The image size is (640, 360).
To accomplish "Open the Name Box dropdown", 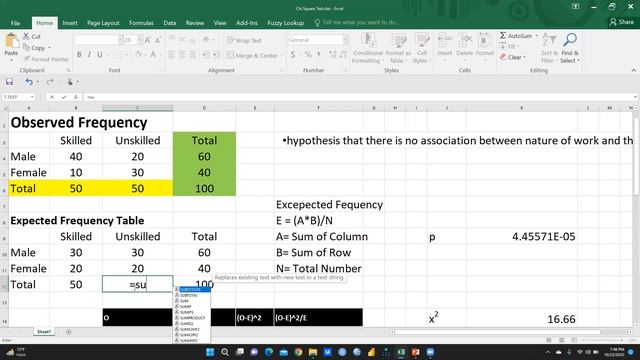I will 32,97.
